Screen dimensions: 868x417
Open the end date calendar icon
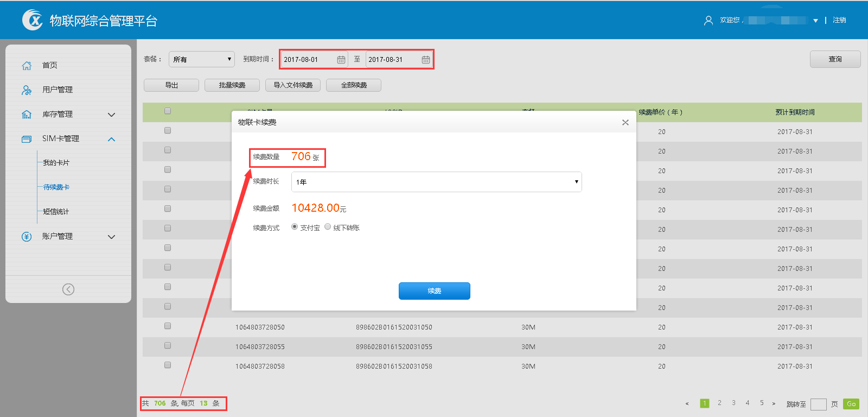[x=426, y=60]
